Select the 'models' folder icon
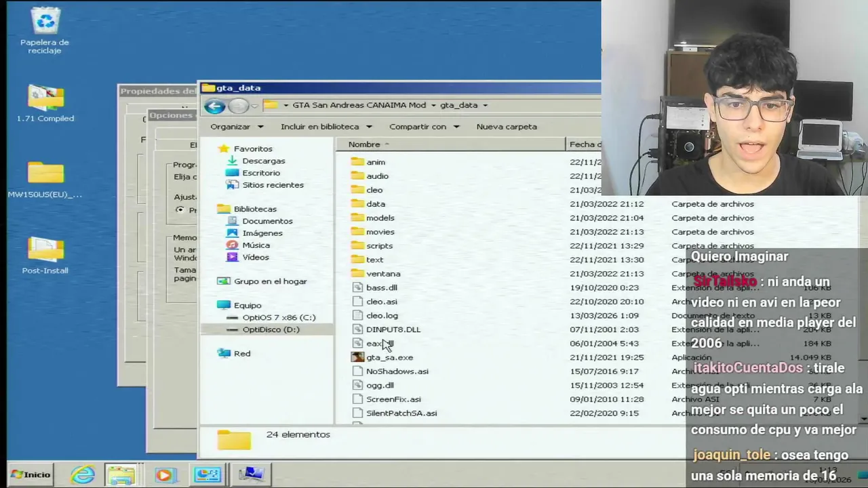 [357, 218]
